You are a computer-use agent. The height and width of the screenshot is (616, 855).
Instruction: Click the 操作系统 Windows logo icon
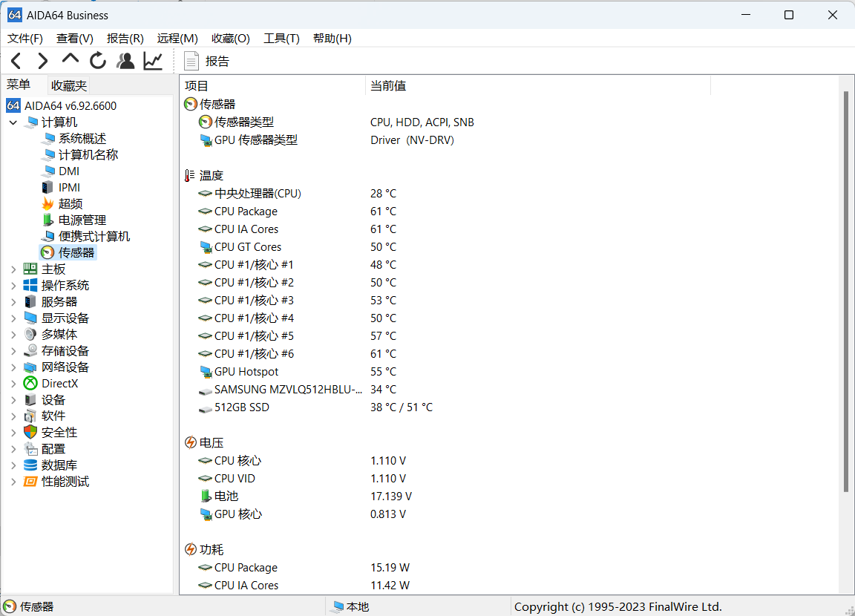(x=30, y=286)
